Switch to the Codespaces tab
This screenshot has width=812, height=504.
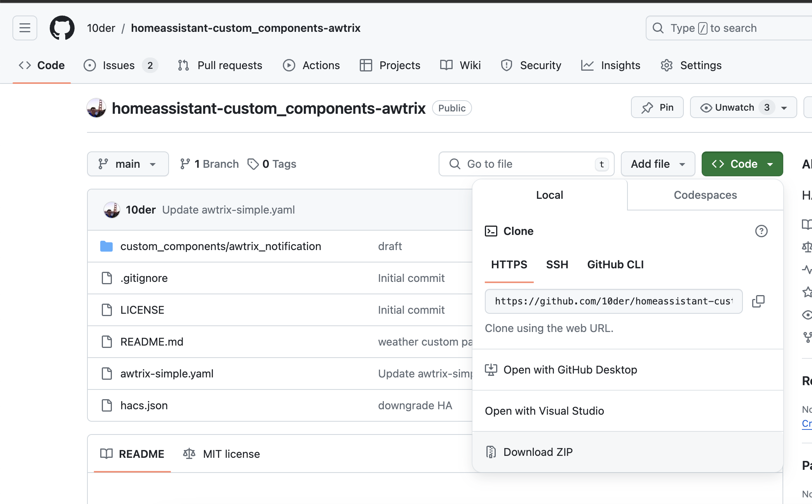tap(705, 195)
